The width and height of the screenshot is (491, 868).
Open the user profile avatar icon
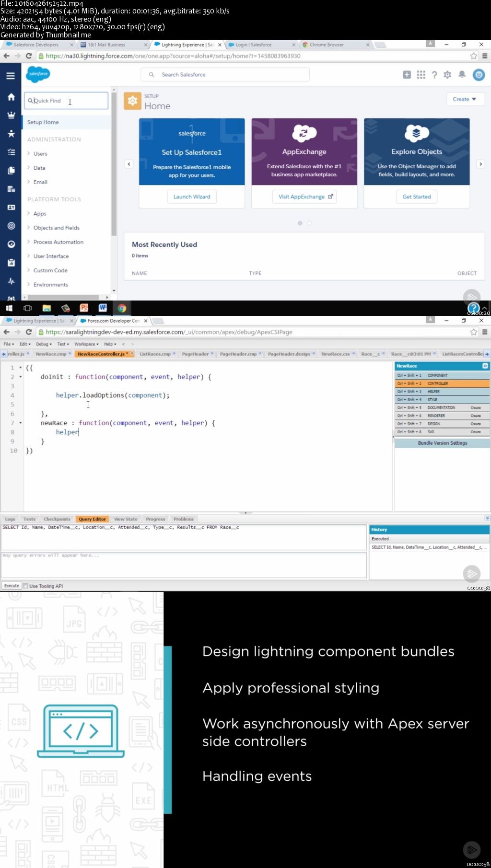click(x=479, y=74)
